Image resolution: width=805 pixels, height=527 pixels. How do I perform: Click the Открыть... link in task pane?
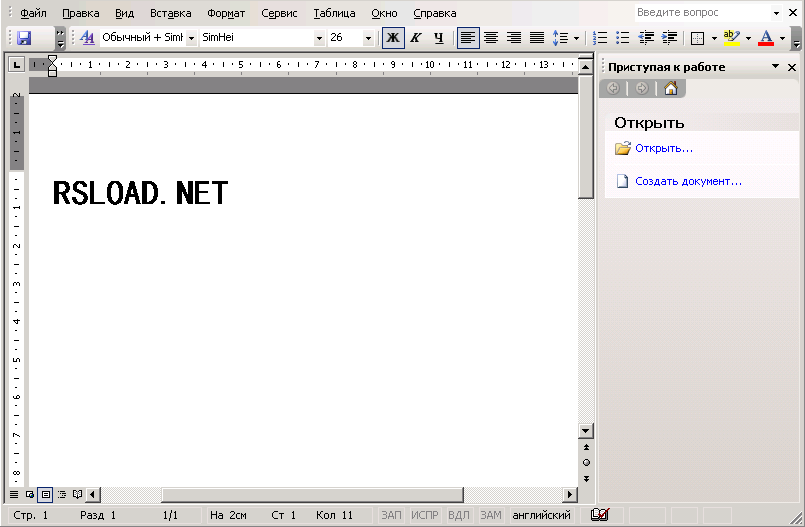click(x=664, y=148)
